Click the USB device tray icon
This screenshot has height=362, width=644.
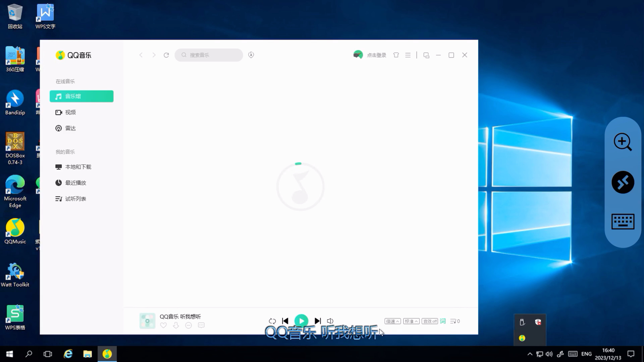pyautogui.click(x=522, y=322)
